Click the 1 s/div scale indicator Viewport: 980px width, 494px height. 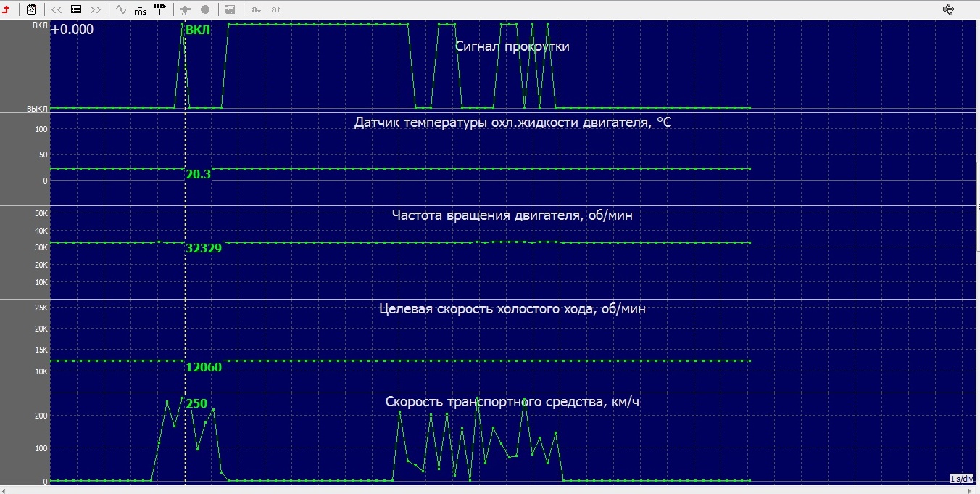(x=962, y=479)
